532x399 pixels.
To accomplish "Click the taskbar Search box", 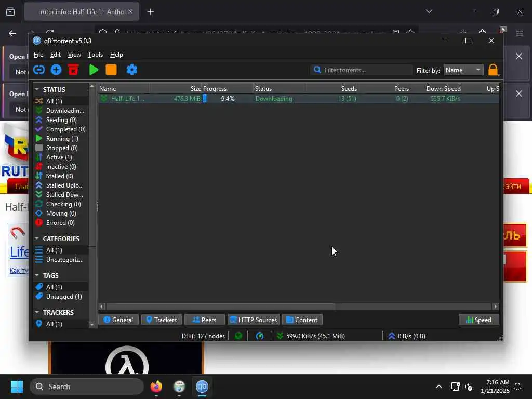I will pos(87,387).
